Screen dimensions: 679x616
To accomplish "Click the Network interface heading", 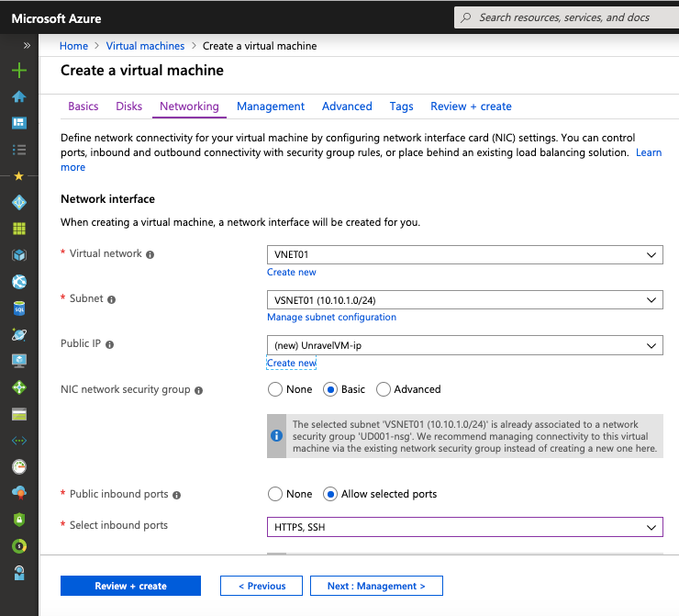I will 108,199.
